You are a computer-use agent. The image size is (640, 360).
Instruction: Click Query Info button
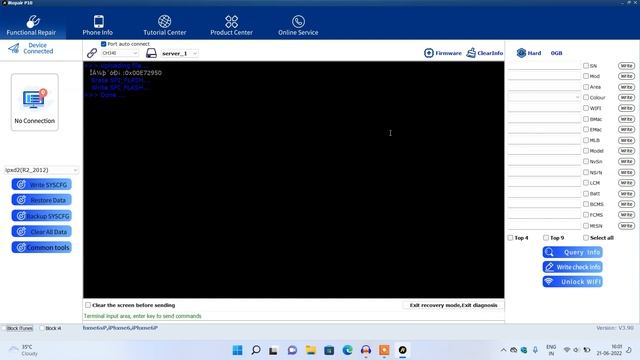click(573, 252)
